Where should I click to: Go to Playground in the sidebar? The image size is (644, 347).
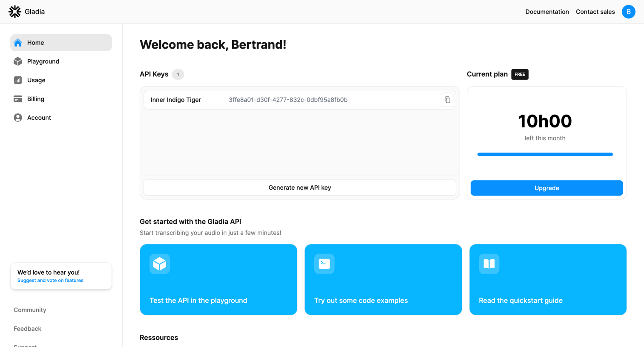(x=61, y=61)
